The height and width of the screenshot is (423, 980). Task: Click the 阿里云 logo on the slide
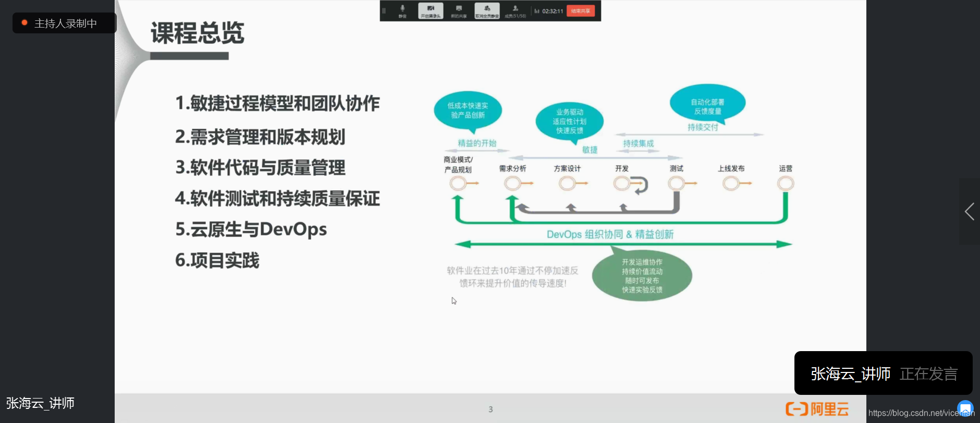click(x=817, y=409)
